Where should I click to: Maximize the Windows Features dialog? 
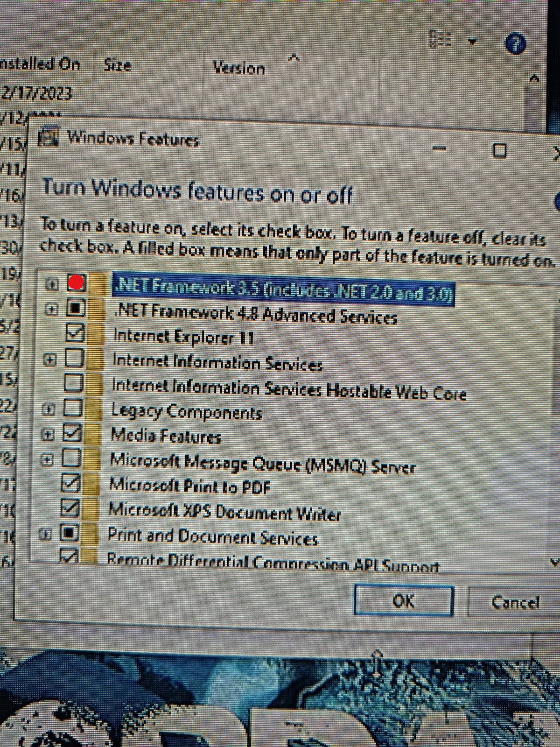click(500, 150)
